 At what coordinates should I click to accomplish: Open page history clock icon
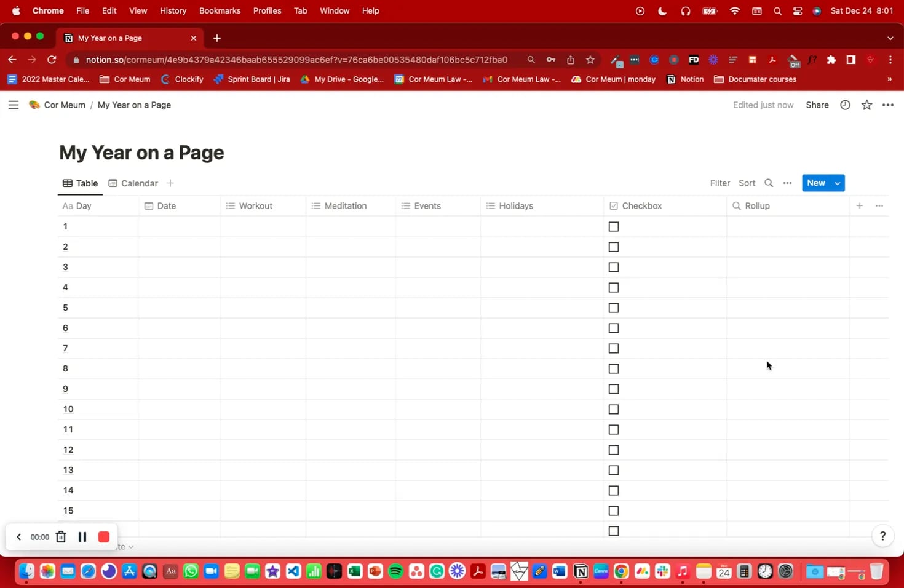846,105
